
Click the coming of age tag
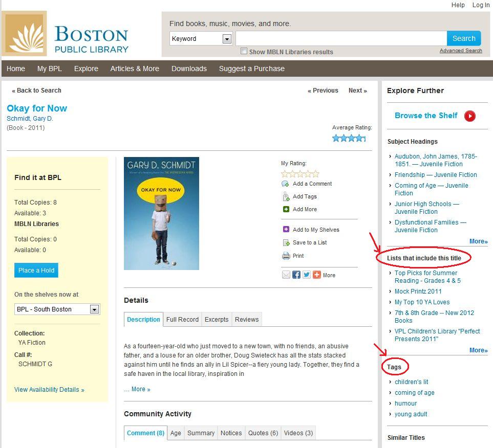click(414, 393)
